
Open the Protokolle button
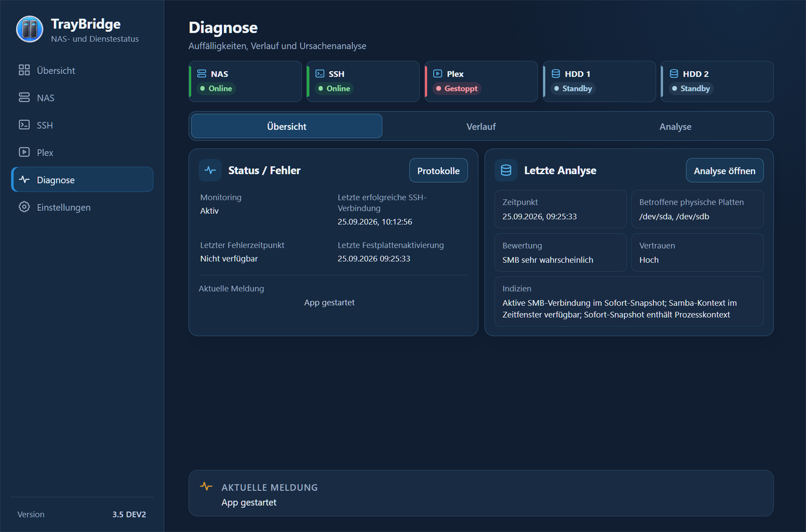tap(438, 170)
